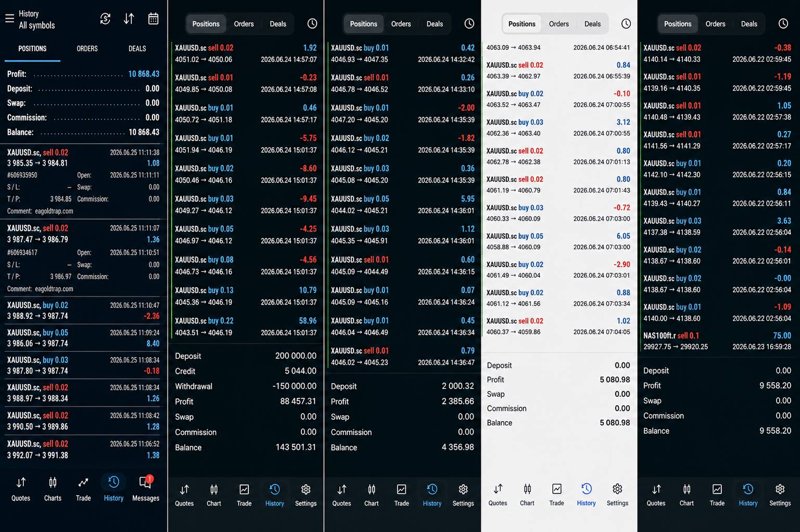Open Chart in the light-themed panel

click(x=527, y=495)
